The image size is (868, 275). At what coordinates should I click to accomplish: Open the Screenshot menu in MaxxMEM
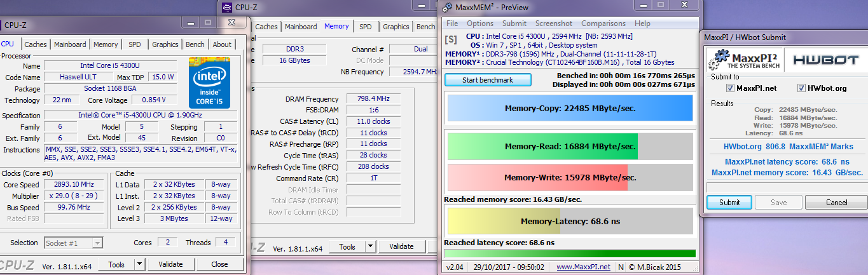554,23
